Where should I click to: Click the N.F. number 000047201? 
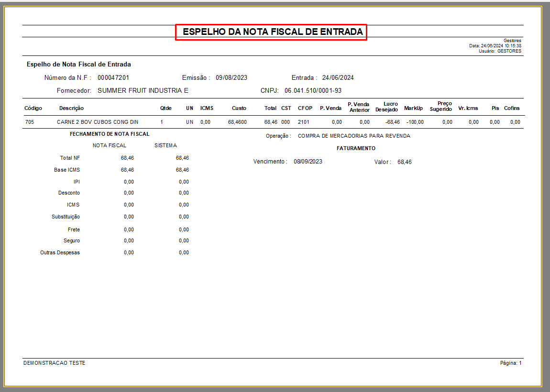click(113, 77)
